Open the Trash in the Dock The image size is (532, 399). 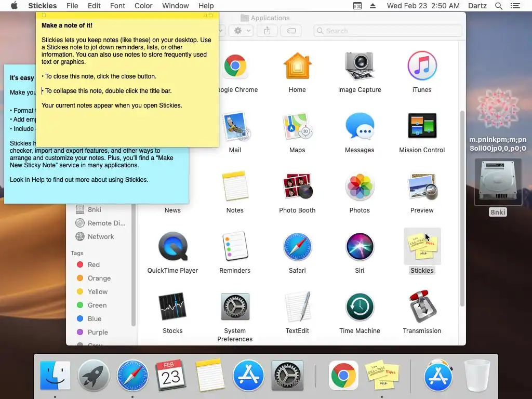coord(477,376)
